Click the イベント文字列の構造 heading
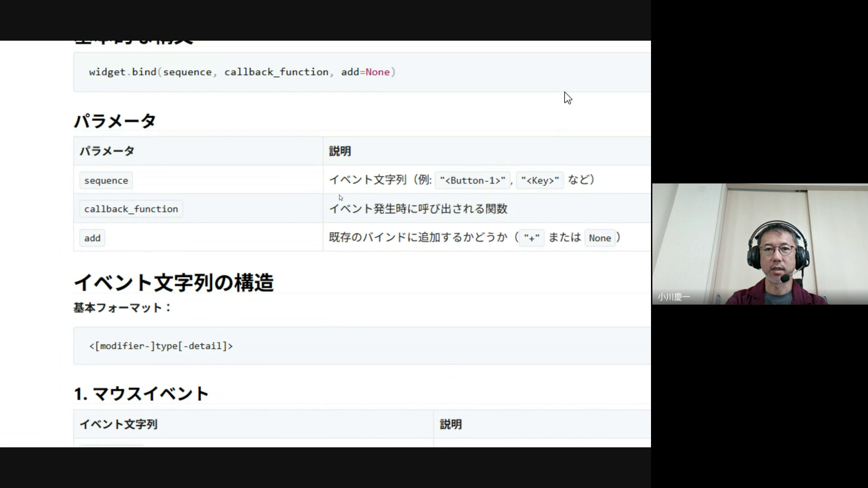 point(174,283)
